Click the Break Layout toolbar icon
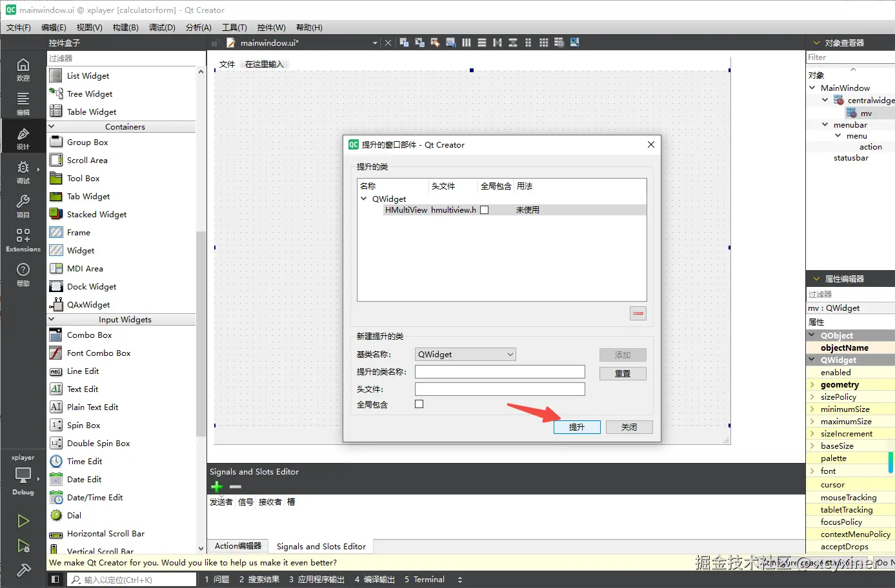The width and height of the screenshot is (895, 588). tap(559, 43)
